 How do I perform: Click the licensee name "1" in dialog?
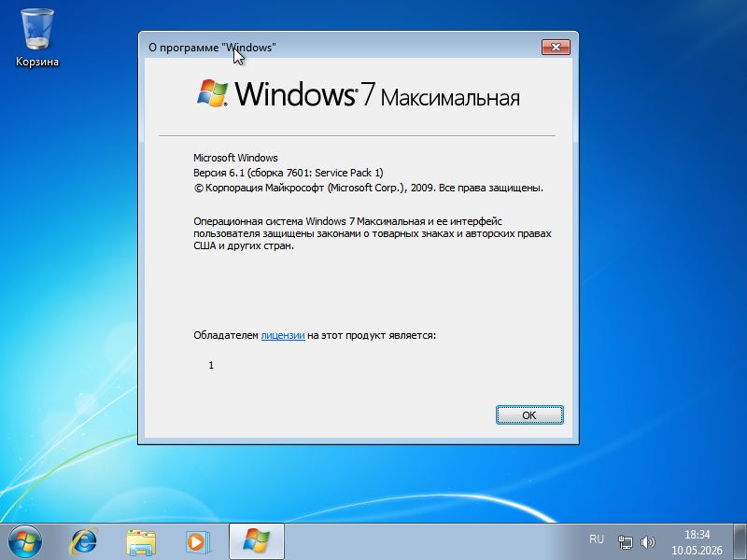point(211,365)
